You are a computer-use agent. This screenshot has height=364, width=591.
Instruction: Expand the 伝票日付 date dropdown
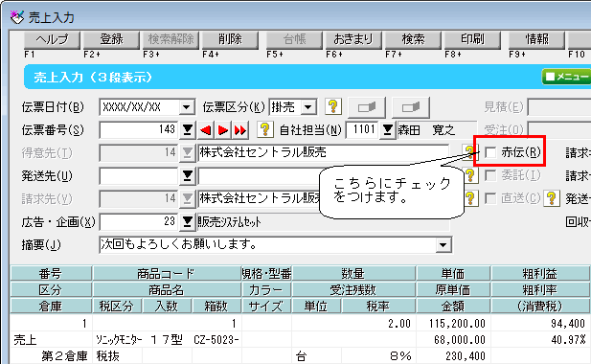[186, 107]
